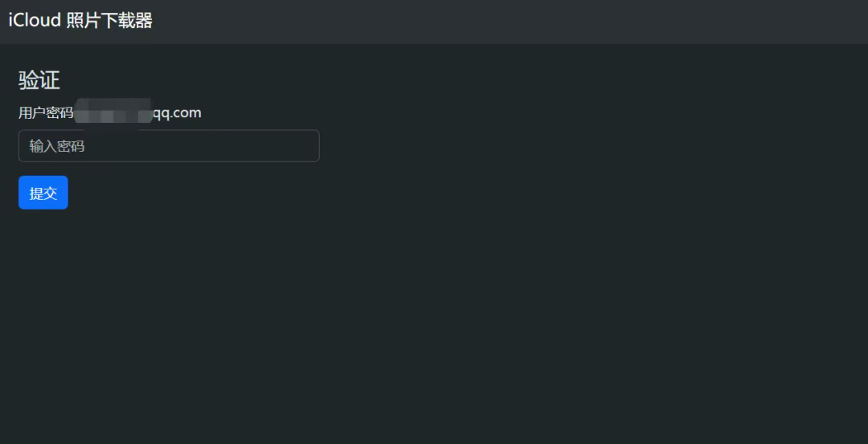The image size is (868, 444).
Task: Click the field below the 用户密码 label
Action: click(169, 146)
